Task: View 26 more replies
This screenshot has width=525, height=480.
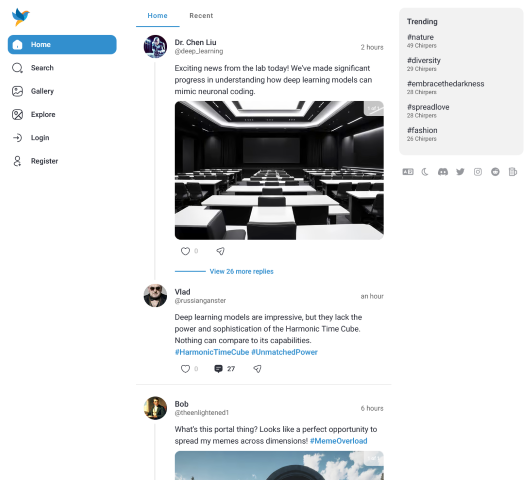Action: [x=241, y=271]
